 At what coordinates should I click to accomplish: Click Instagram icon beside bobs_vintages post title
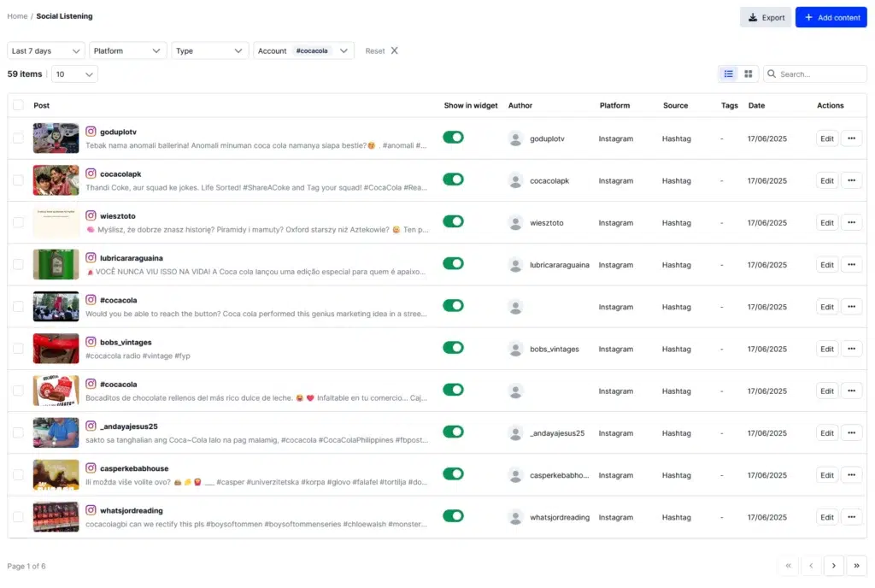click(91, 341)
